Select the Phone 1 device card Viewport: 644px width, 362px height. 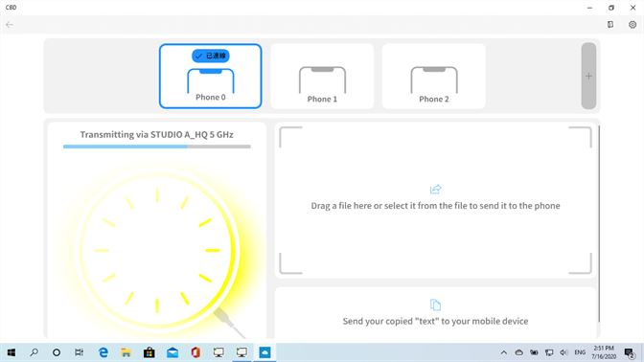pyautogui.click(x=322, y=76)
